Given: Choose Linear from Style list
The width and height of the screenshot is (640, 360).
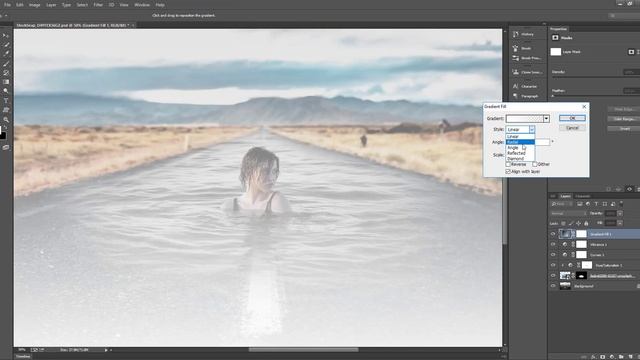Looking at the screenshot, I should click(x=520, y=136).
